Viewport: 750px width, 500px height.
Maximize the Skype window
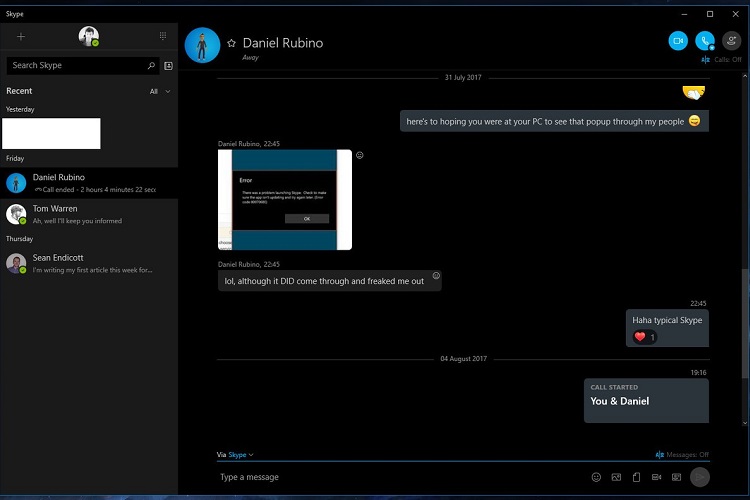(x=710, y=14)
